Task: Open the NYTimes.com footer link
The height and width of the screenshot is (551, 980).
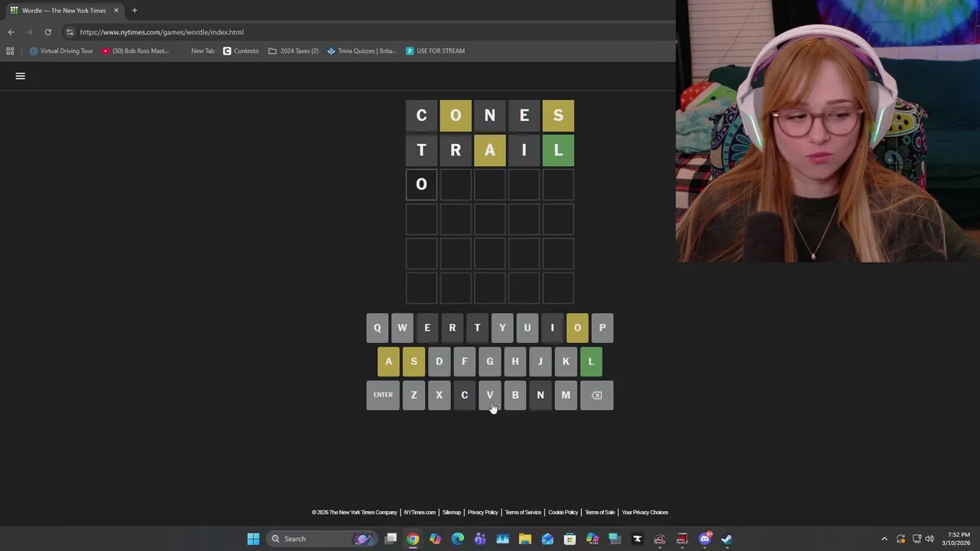Action: tap(420, 513)
